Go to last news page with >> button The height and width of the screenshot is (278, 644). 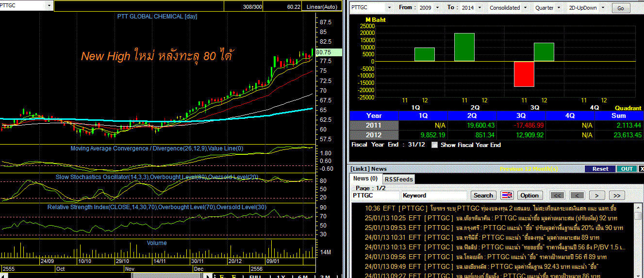[x=616, y=195]
